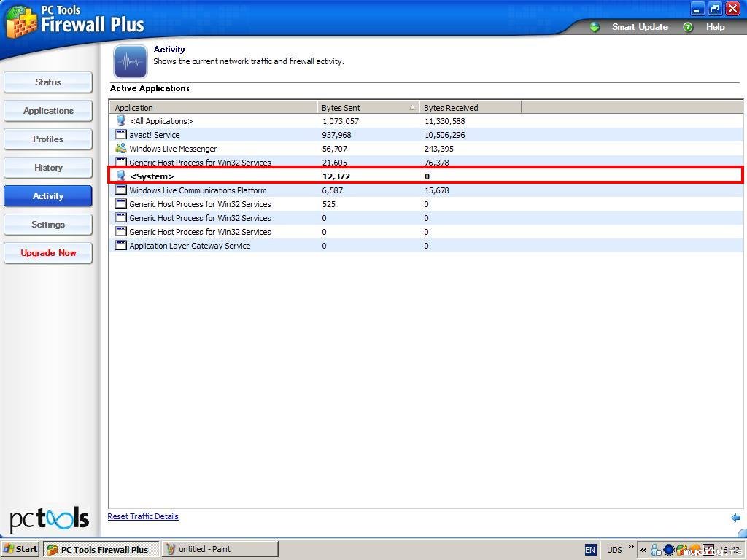Expand the UDS toolbar chevron
Image resolution: width=747 pixels, height=560 pixels.
point(631,546)
